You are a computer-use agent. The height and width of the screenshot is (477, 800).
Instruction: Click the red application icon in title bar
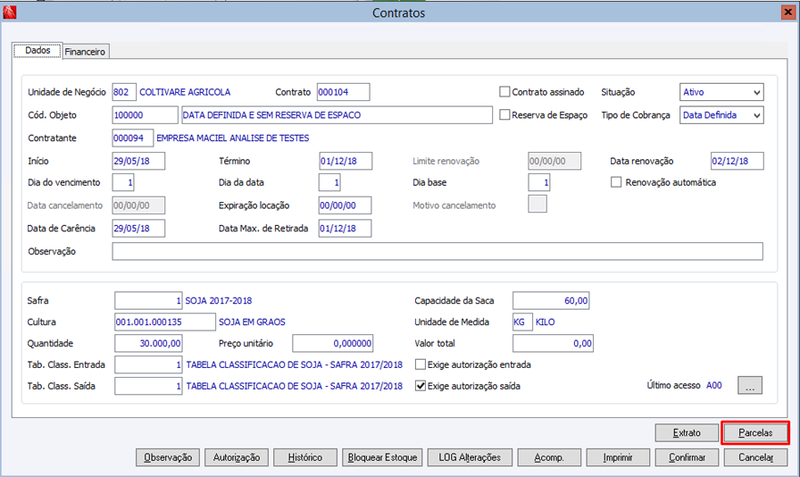point(9,12)
